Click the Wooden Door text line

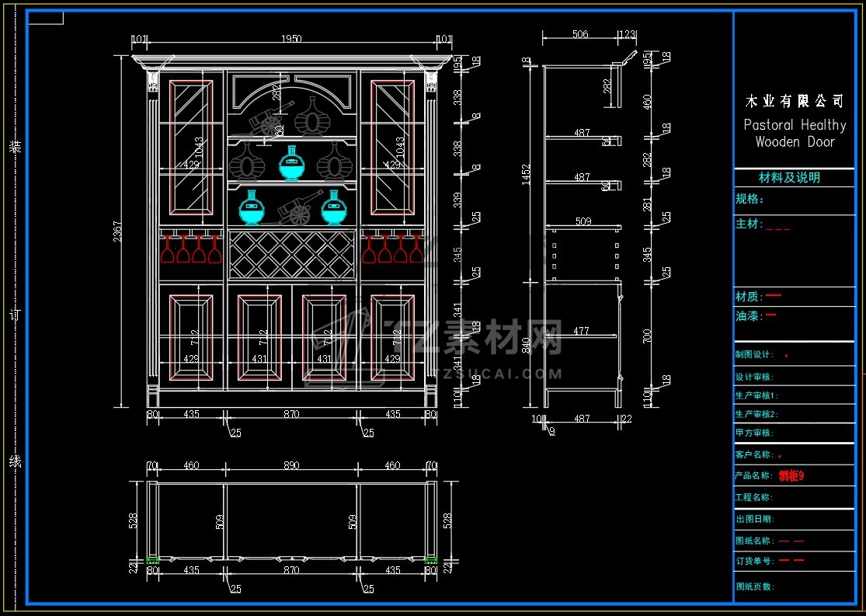[795, 142]
